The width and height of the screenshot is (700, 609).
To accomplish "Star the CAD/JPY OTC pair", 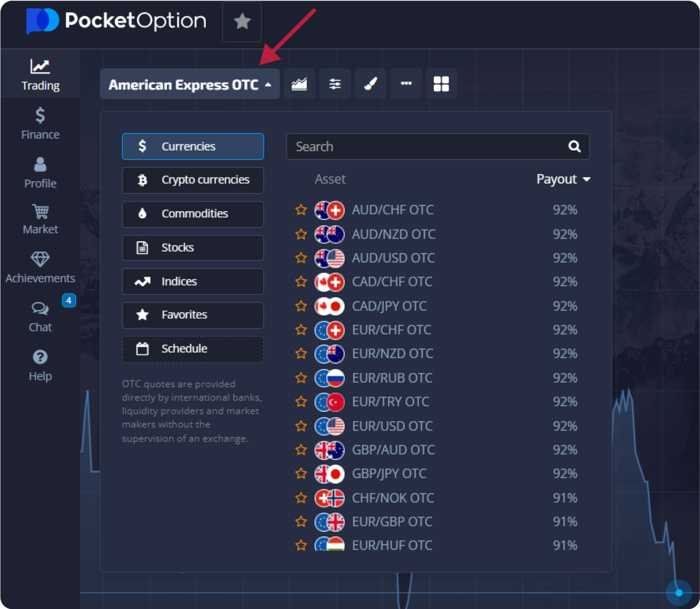I will coord(301,306).
